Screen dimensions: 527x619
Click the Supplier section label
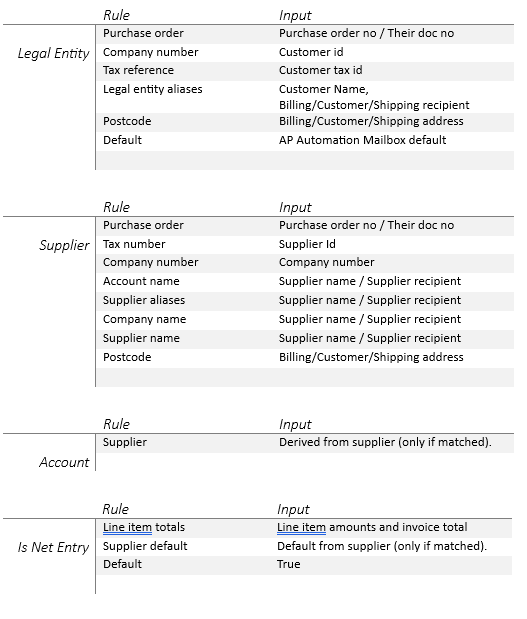64,245
